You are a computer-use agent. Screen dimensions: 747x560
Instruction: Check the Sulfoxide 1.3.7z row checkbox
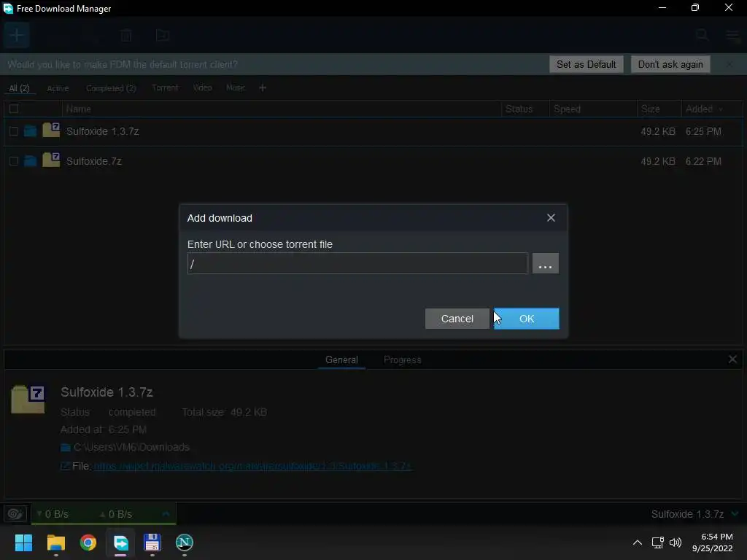point(14,131)
